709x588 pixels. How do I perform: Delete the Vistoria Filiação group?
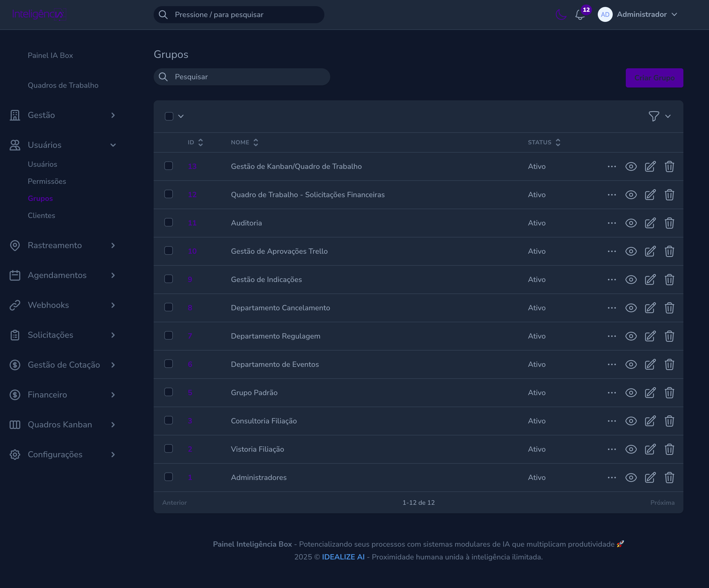(669, 449)
